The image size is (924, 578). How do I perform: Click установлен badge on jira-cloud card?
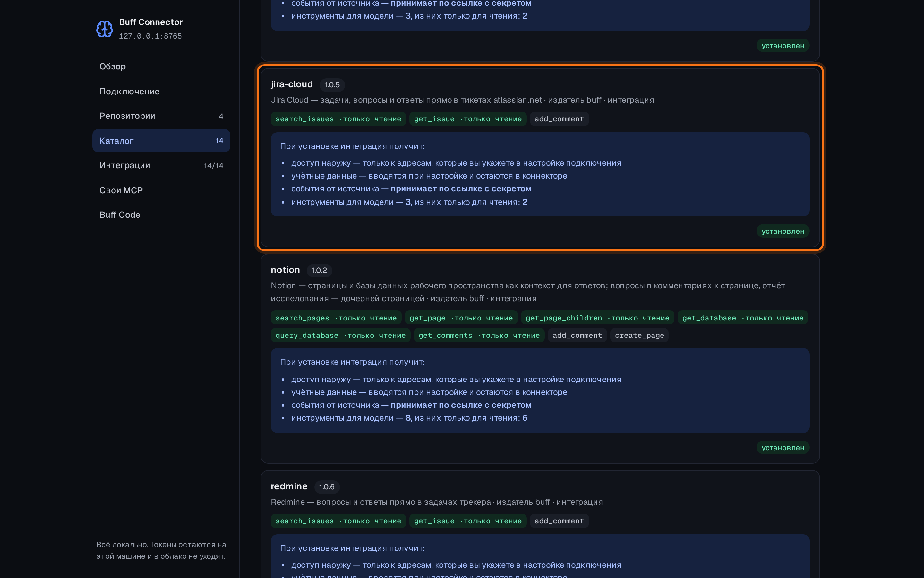783,231
